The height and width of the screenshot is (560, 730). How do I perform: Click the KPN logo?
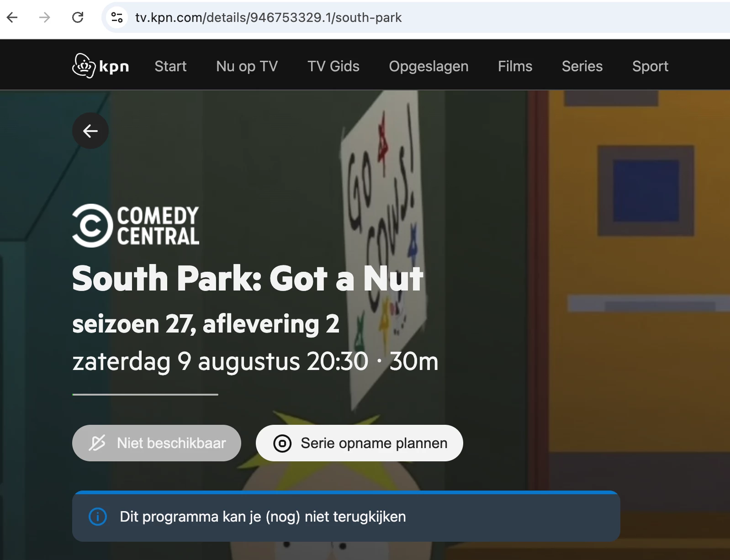[101, 66]
